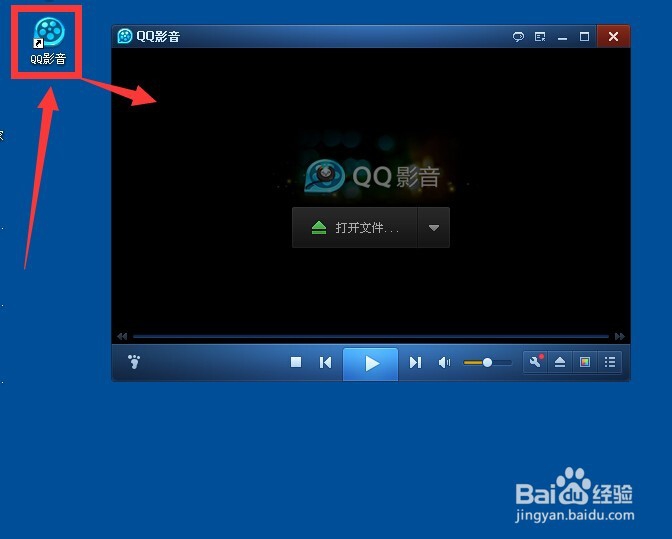Stop playback with the square stop button
The height and width of the screenshot is (539, 672).
coord(296,362)
